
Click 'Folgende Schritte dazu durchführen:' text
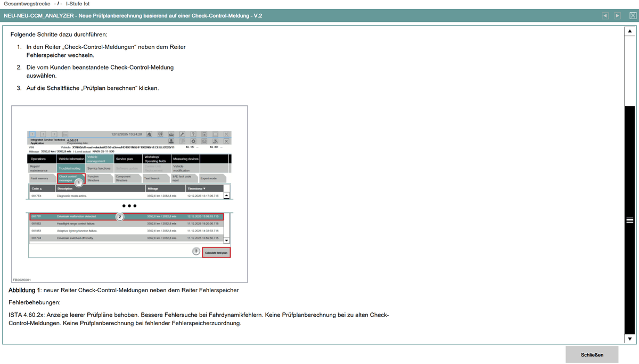tap(59, 35)
